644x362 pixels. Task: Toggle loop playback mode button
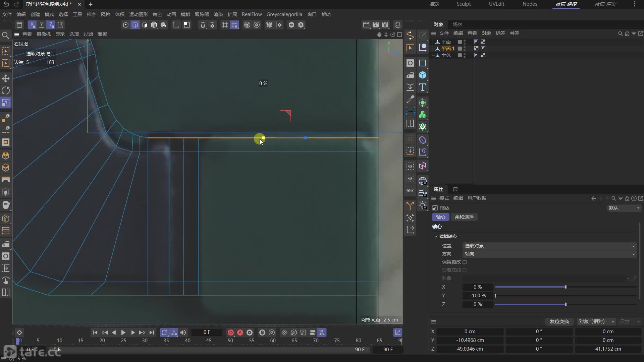tap(164, 333)
